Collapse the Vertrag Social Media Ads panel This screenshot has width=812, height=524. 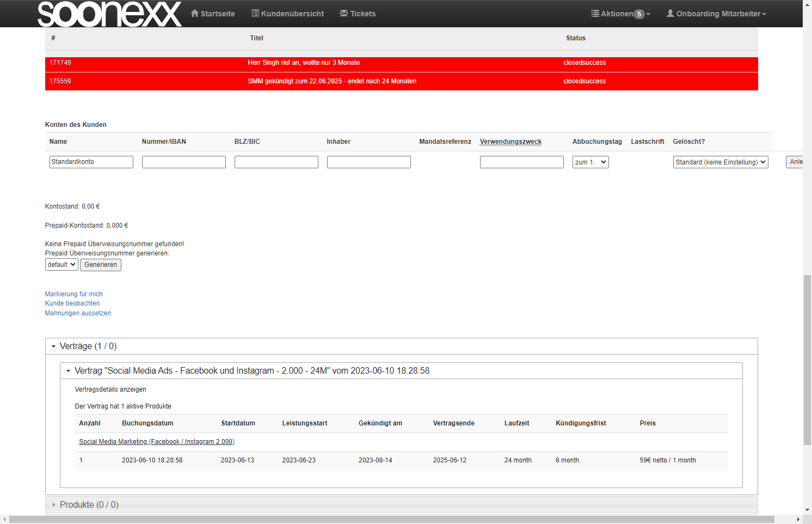pyautogui.click(x=401, y=371)
